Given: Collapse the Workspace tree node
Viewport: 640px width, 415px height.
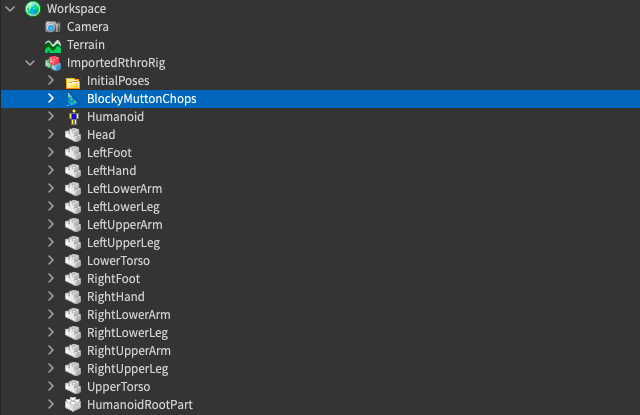Looking at the screenshot, I should tap(10, 9).
